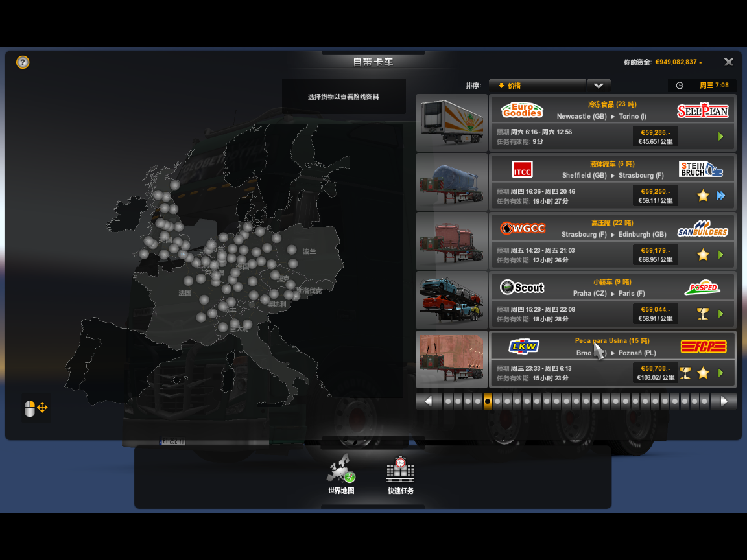Go to the next page of jobs
747x560 pixels.
(724, 401)
